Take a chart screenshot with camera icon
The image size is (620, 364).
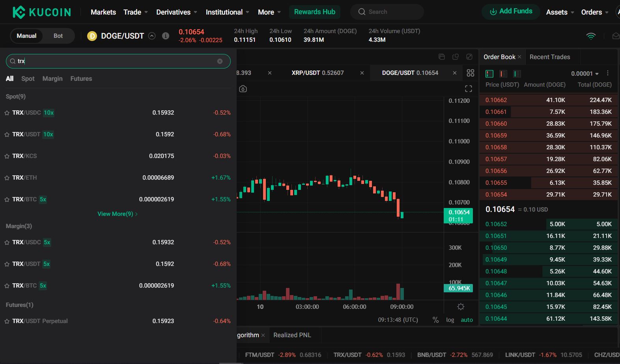click(243, 89)
